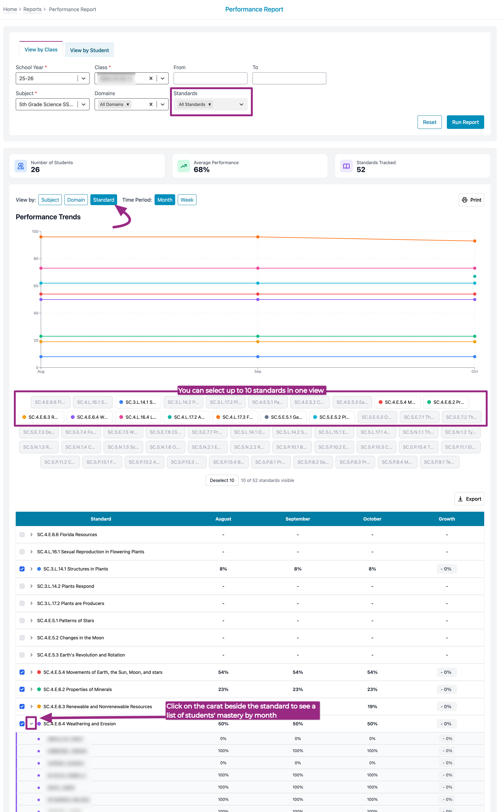Select the Week time period

187,200
